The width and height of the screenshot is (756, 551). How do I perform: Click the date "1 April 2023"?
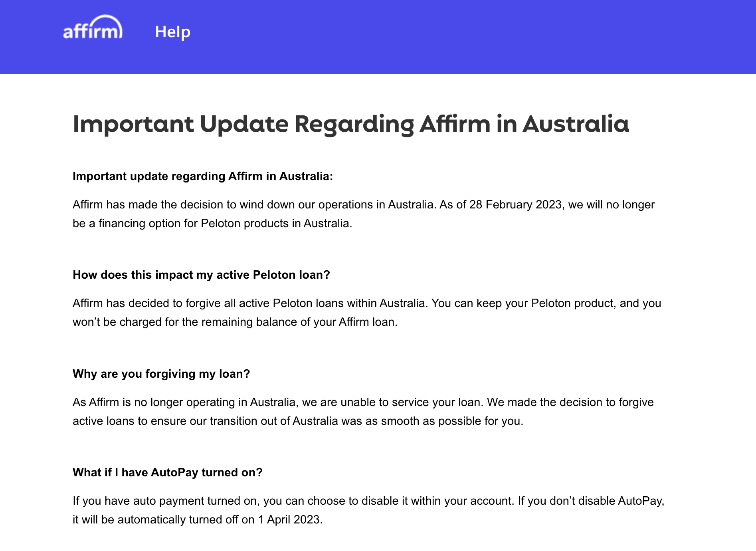[x=289, y=519]
